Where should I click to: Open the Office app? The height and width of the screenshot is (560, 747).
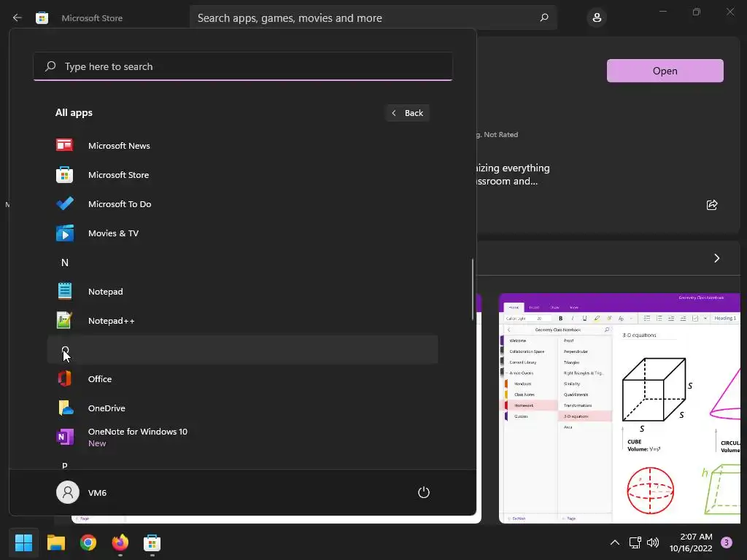[x=242, y=379]
